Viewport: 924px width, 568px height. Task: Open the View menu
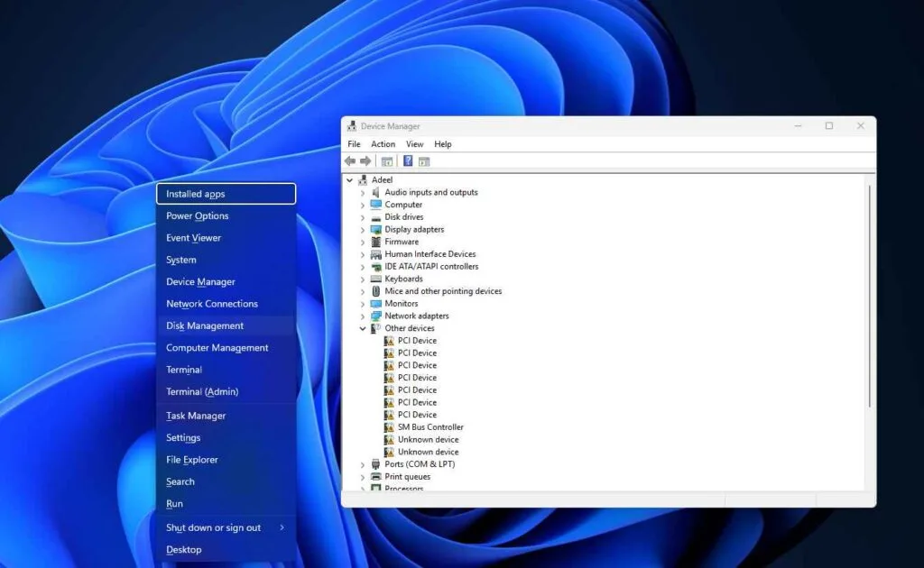[x=414, y=144]
